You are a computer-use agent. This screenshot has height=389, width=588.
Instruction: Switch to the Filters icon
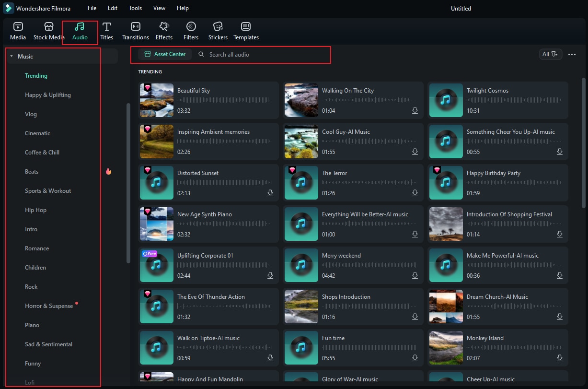pyautogui.click(x=191, y=26)
